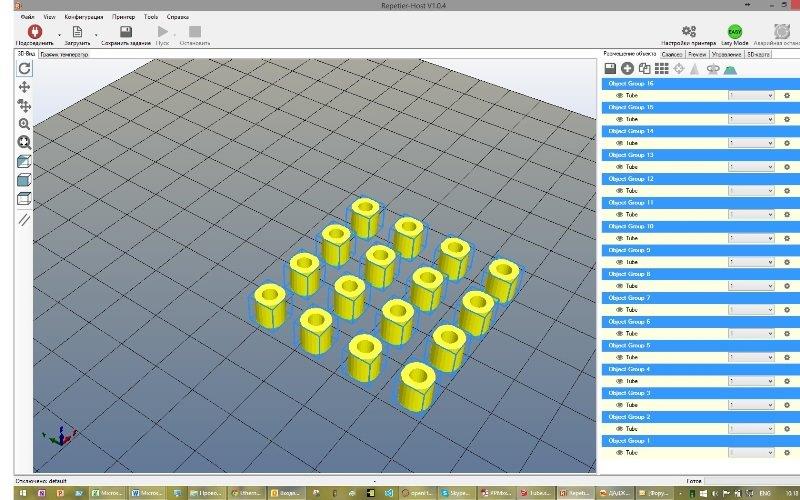Click the Add object plus icon

point(628,68)
